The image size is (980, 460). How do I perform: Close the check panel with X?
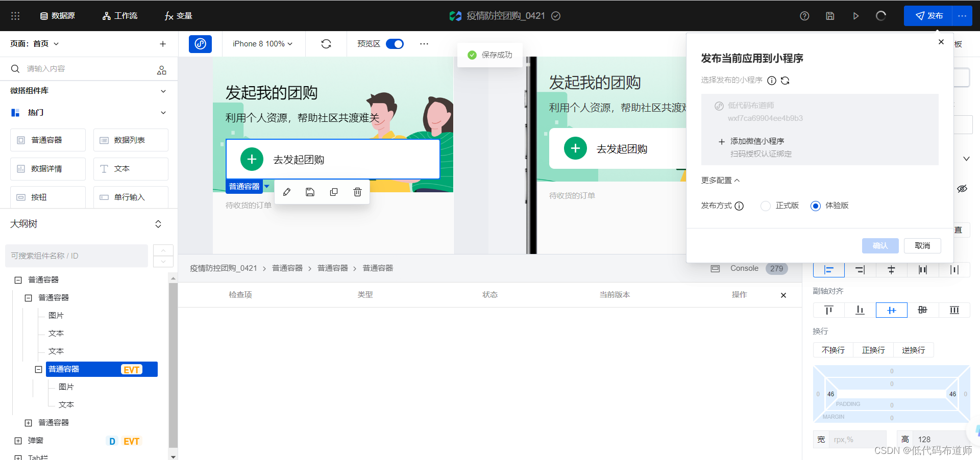[x=783, y=295]
